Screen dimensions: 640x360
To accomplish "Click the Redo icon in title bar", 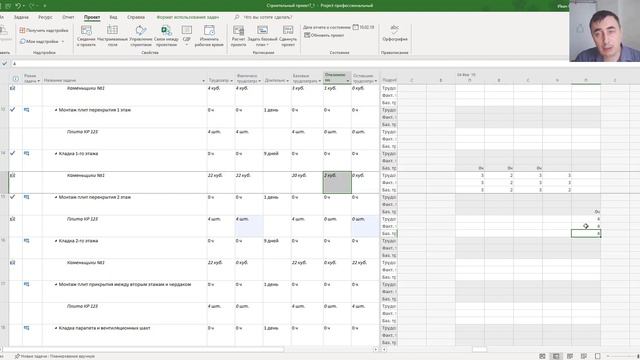I will tap(32, 6).
